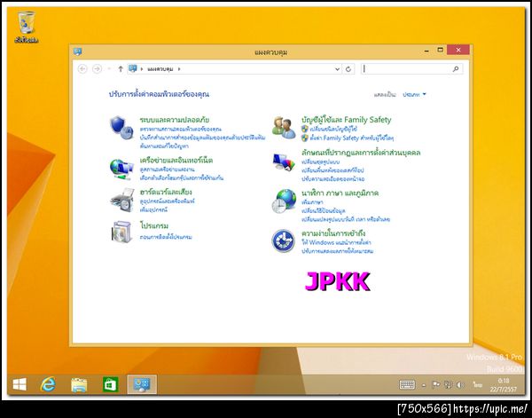Open Clock, Language, and Region heading link
The image size is (532, 418).
click(x=340, y=193)
